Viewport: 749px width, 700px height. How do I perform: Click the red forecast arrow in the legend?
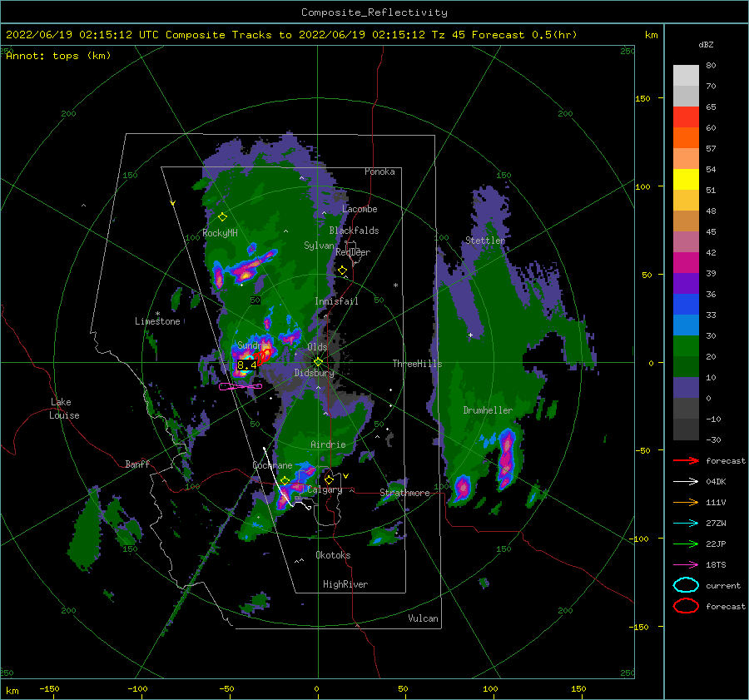click(x=686, y=460)
